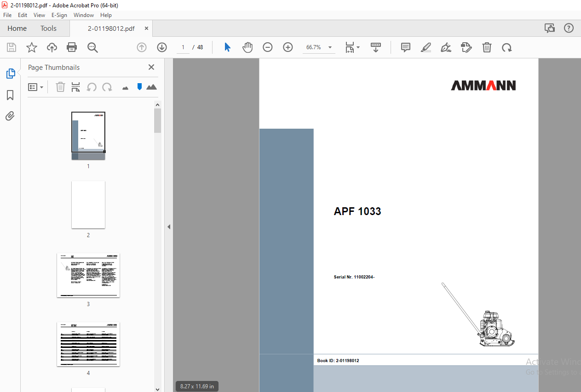Open the View menu
Image resolution: width=581 pixels, height=392 pixels.
pyautogui.click(x=40, y=15)
